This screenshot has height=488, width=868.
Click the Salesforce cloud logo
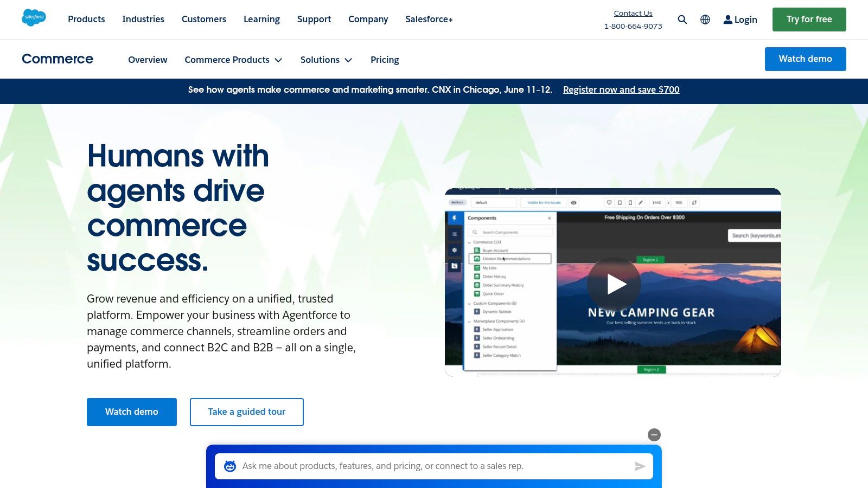(34, 17)
